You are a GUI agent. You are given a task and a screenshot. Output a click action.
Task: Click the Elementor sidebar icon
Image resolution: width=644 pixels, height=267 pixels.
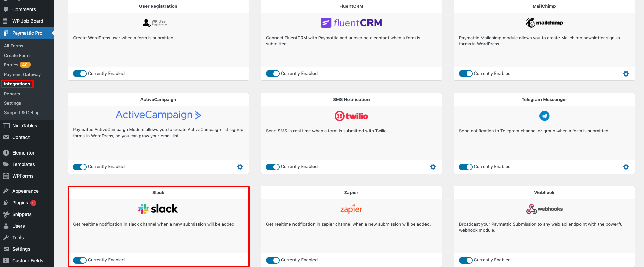6,153
